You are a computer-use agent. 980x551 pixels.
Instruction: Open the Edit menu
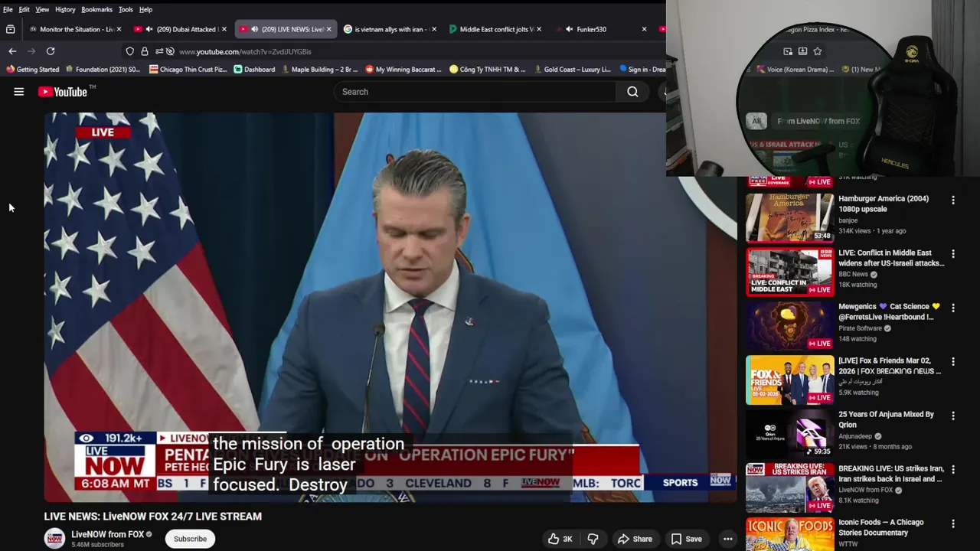click(x=24, y=9)
